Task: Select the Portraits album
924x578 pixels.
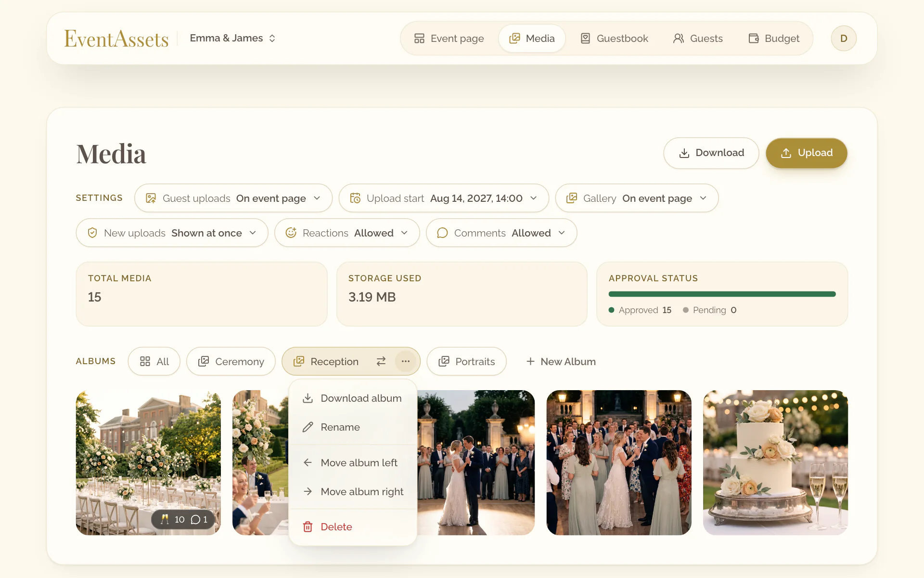Action: click(466, 361)
